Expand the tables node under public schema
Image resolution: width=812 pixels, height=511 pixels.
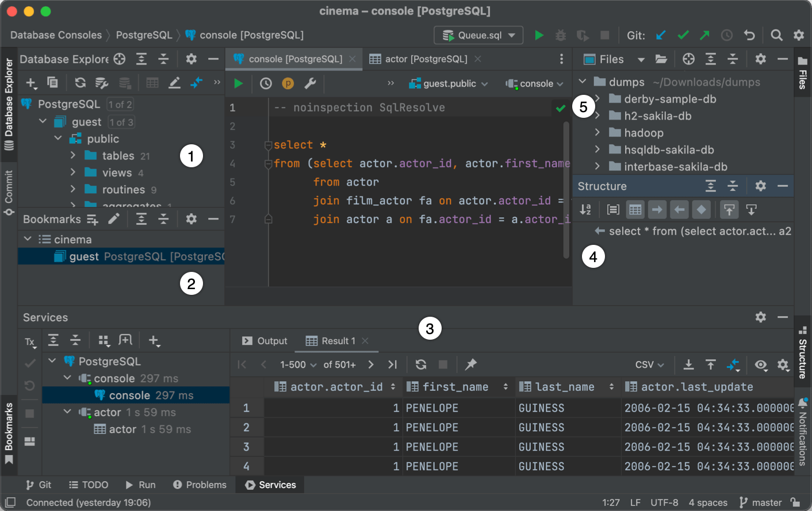72,155
